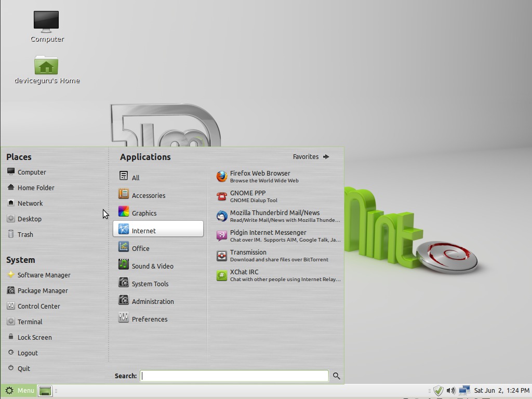Image resolution: width=532 pixels, height=399 pixels.
Task: Launch Terminal from System list
Action: (25, 322)
